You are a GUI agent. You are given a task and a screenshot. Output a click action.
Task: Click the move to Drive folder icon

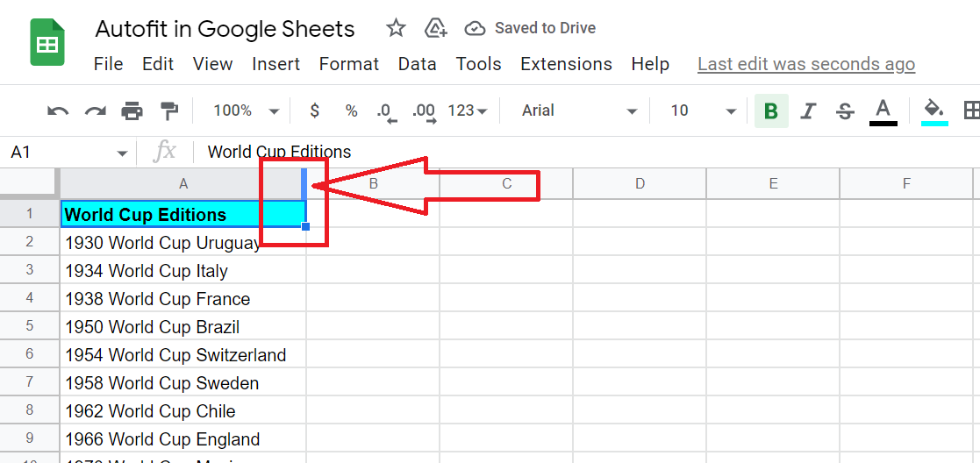(x=435, y=28)
